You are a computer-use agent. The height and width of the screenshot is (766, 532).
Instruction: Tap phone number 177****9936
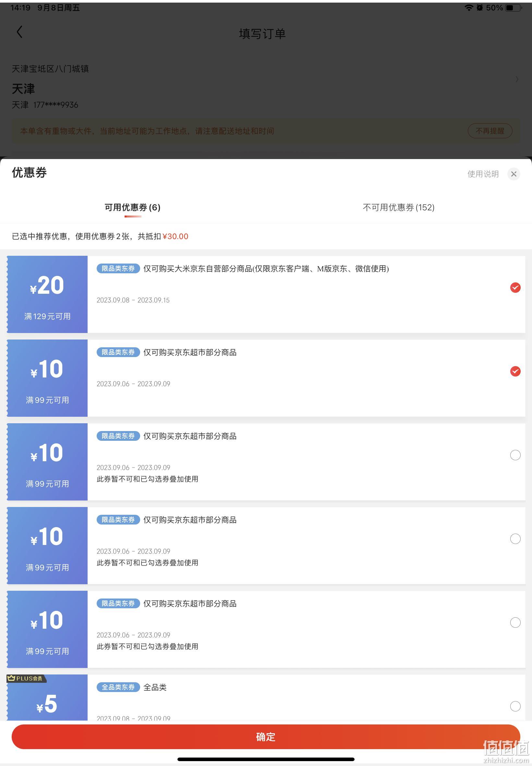coord(56,105)
